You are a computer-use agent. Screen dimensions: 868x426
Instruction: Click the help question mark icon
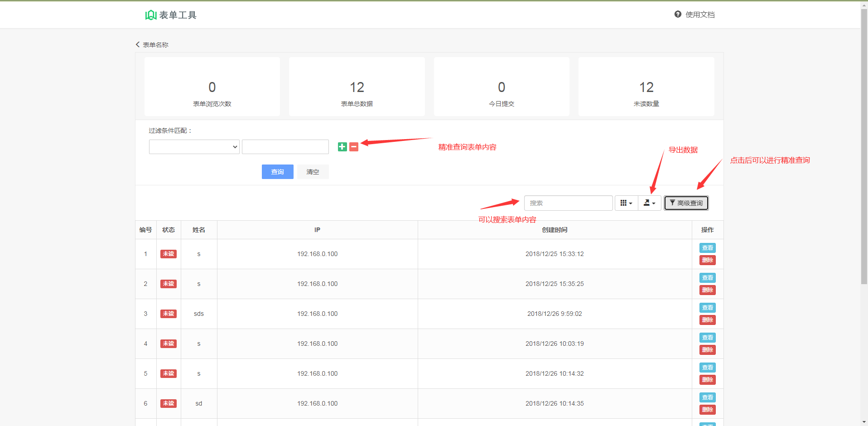[x=678, y=15]
